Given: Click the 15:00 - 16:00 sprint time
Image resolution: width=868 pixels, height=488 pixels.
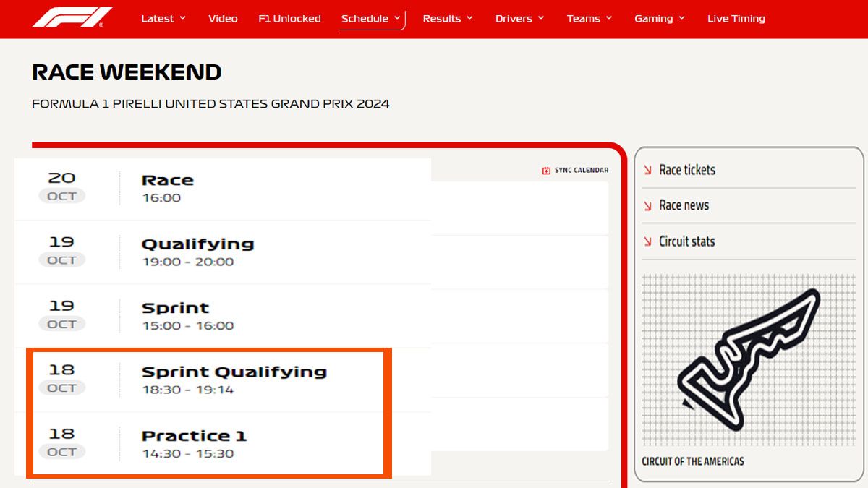Looking at the screenshot, I should point(188,326).
